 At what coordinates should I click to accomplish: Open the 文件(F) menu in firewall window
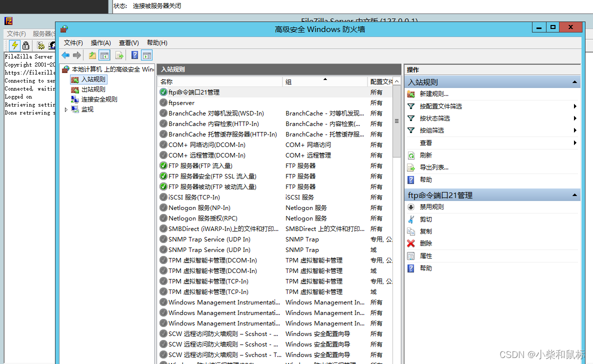click(73, 43)
